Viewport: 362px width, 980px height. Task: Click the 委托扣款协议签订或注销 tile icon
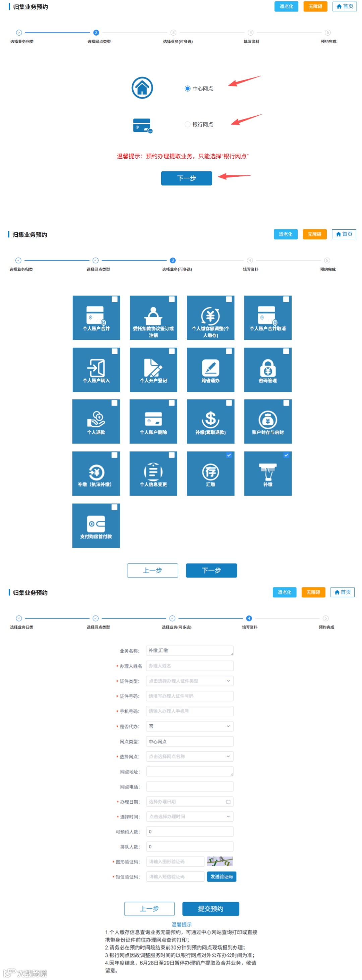click(x=153, y=316)
